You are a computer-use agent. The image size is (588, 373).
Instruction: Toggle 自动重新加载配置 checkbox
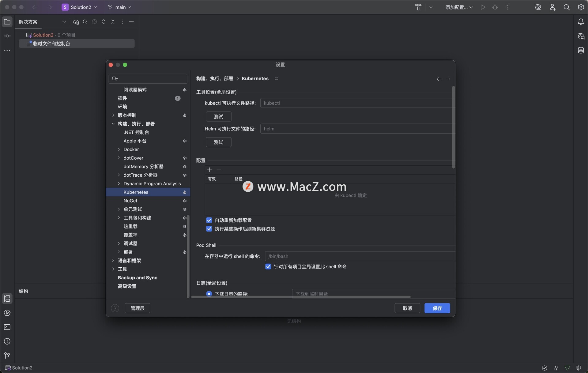click(209, 220)
